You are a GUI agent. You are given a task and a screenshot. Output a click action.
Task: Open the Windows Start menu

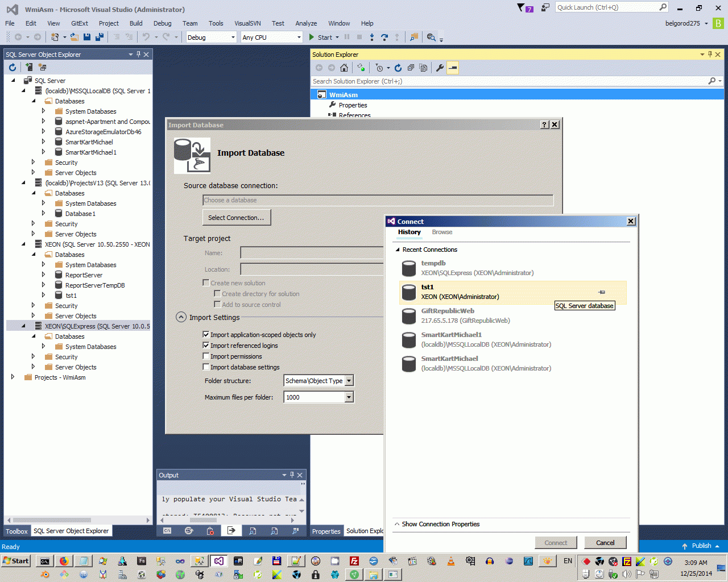[x=16, y=561]
